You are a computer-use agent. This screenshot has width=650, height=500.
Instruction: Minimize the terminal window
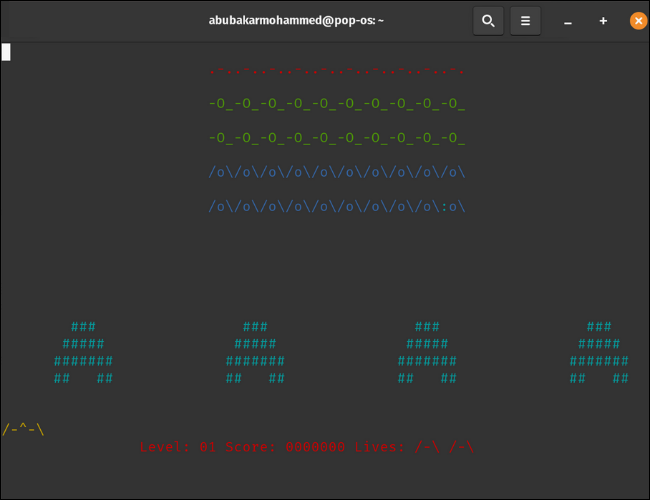click(568, 21)
